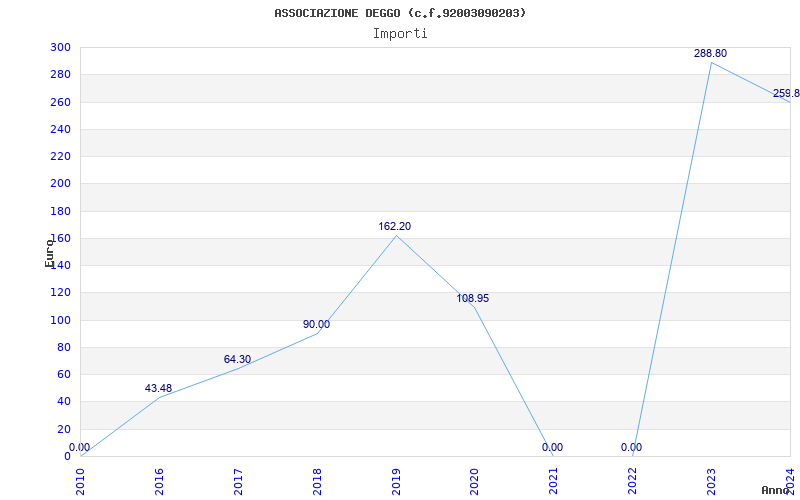Click the 288.80 data label
Image resolution: width=800 pixels, height=500 pixels.
[x=710, y=53]
